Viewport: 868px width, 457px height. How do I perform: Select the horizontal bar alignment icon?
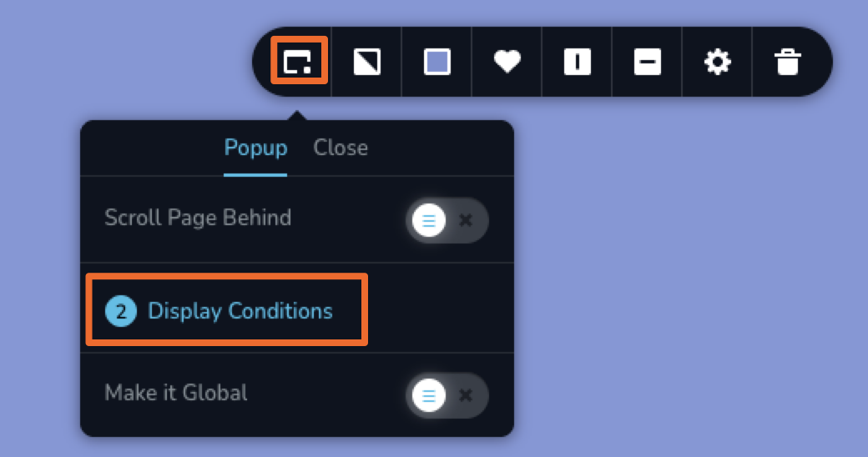coord(647,62)
